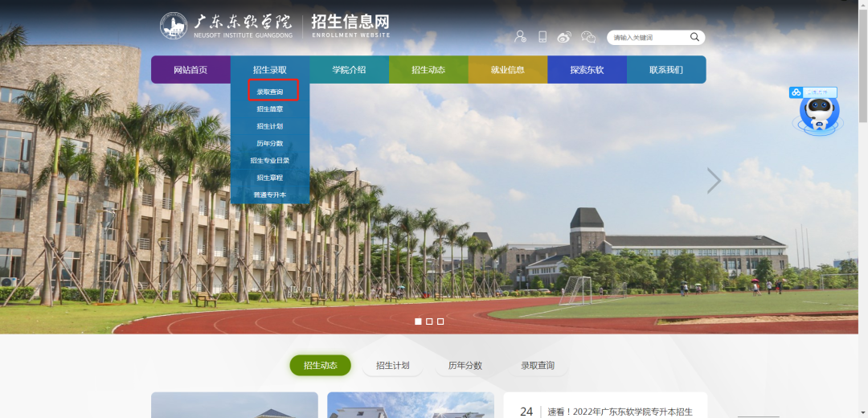Click the keyword search input field
The image size is (868, 418).
[x=647, y=38]
